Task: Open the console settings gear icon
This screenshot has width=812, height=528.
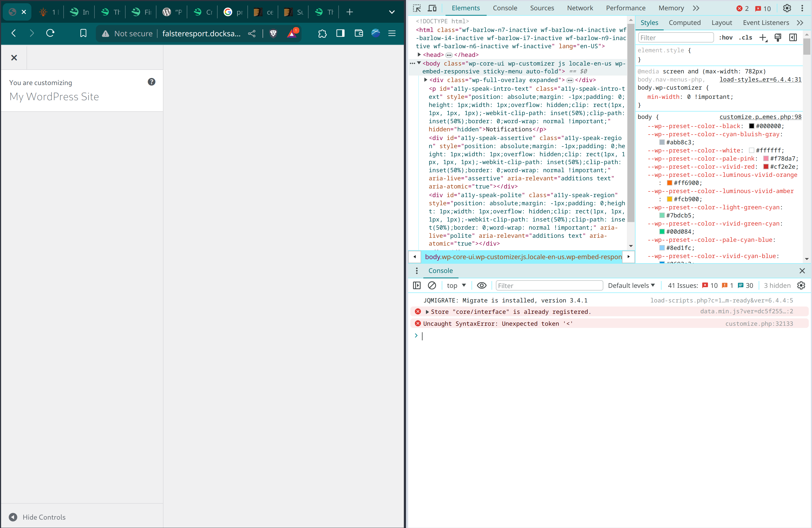Action: tap(801, 285)
